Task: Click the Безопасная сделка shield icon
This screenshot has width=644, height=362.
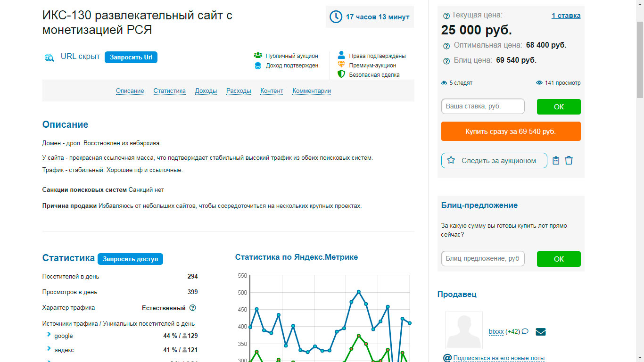Action: tap(341, 74)
